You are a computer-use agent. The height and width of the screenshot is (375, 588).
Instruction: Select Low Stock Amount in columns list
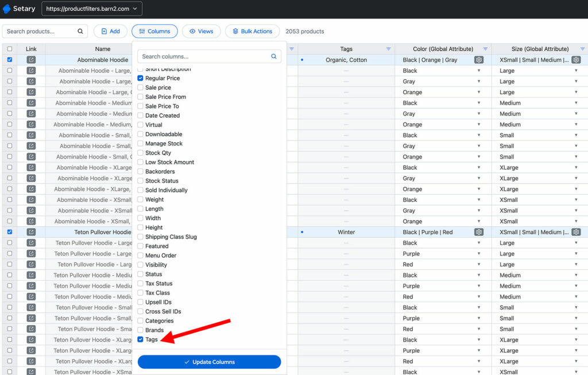point(170,162)
